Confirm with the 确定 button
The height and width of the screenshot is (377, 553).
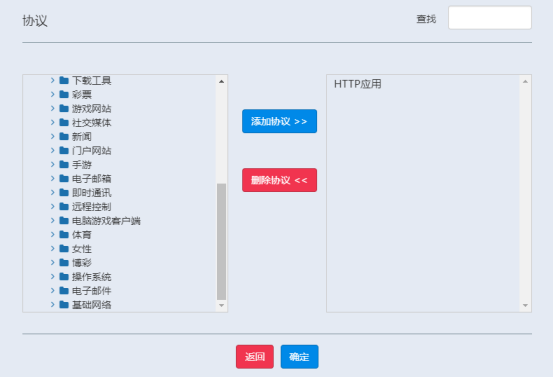(299, 357)
